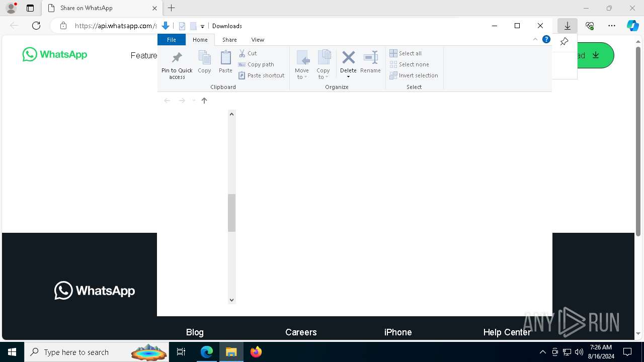This screenshot has height=362, width=644.
Task: Open Customize Quick Access Toolbar dropdown
Action: 202,26
